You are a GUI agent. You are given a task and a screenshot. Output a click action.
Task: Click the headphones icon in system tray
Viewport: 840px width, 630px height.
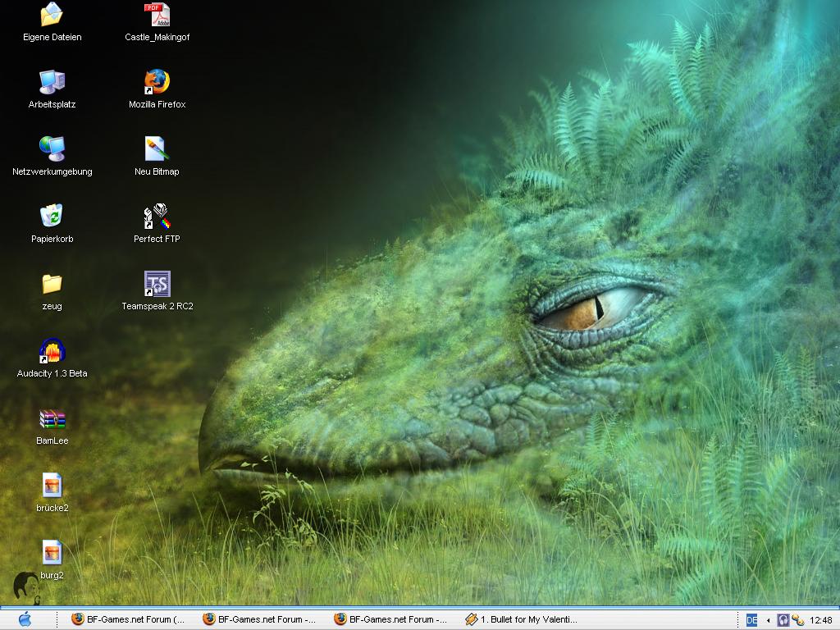pyautogui.click(x=783, y=621)
